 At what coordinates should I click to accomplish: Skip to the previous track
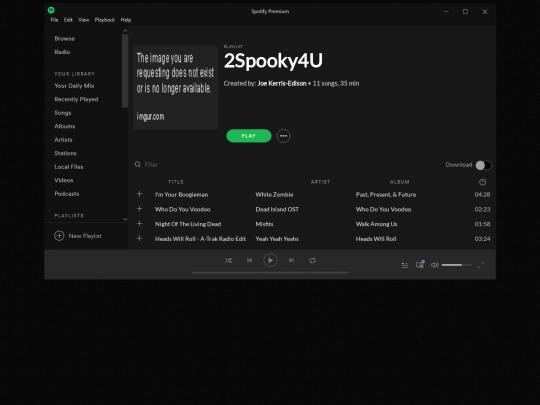(x=249, y=260)
